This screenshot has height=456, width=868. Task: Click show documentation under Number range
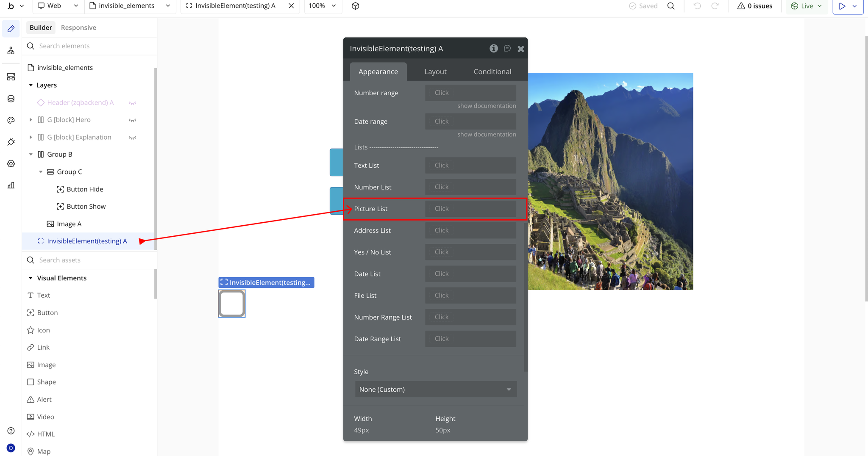click(x=487, y=106)
